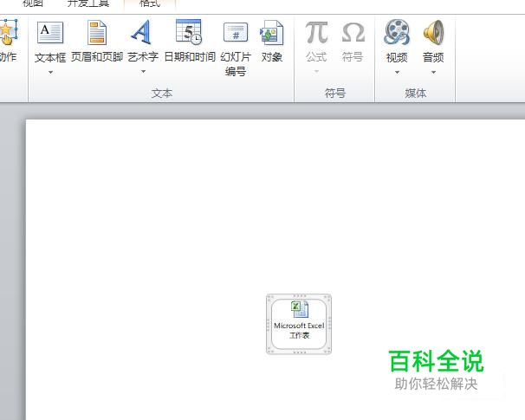Click the Object (对象) insert icon
Viewport: 525px width, 420px height.
pos(271,33)
